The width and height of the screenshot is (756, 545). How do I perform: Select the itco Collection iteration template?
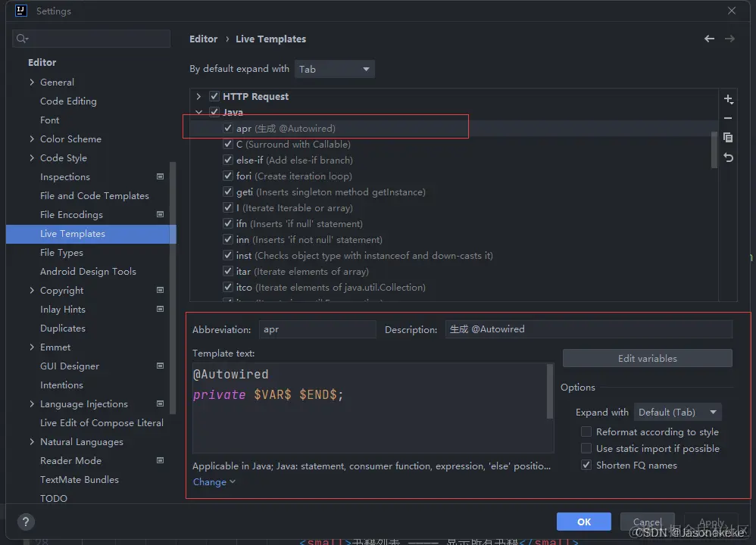click(x=454, y=287)
